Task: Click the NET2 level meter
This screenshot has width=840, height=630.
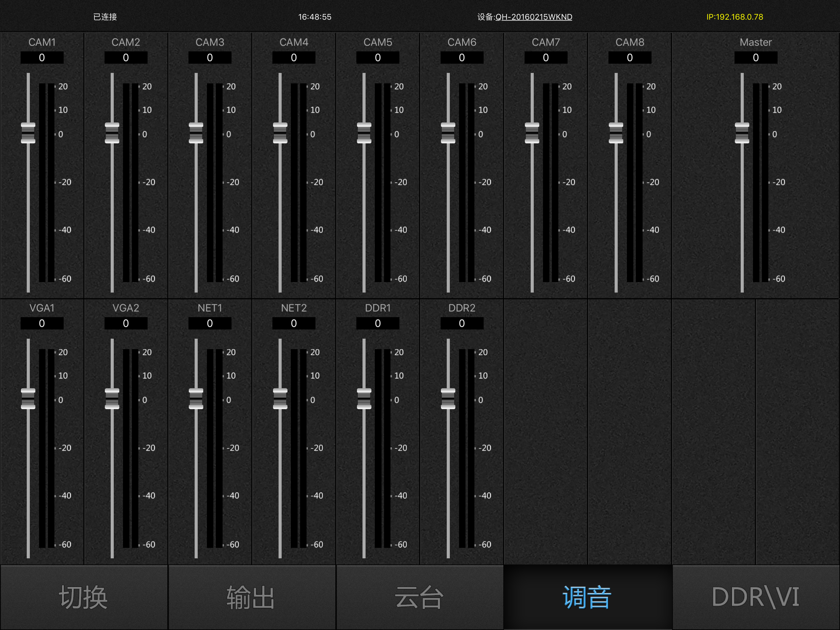Action: pos(299,449)
